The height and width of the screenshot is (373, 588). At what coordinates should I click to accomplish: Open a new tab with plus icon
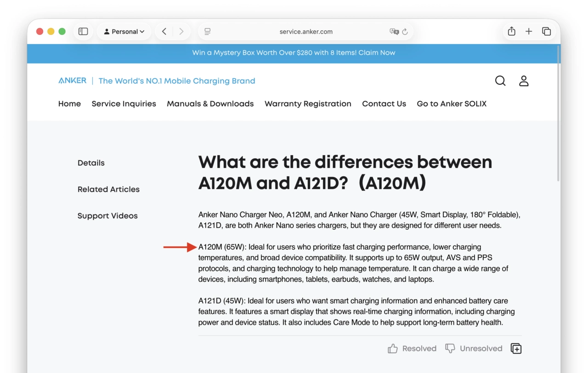(x=529, y=31)
